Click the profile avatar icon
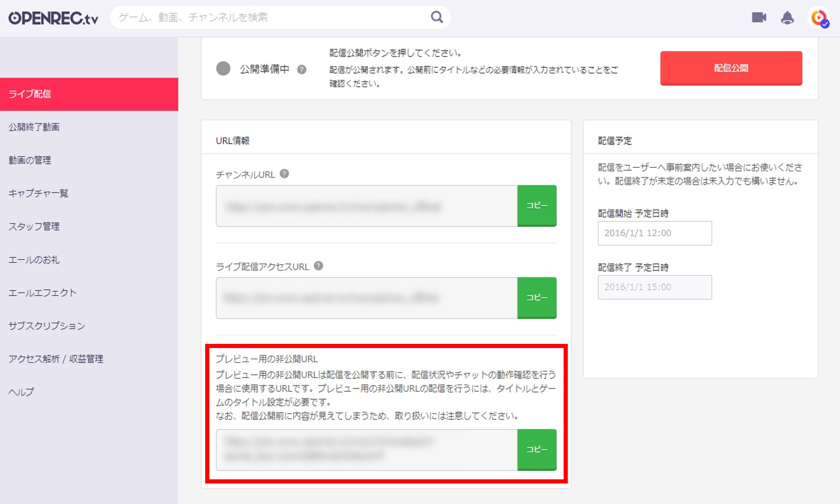 [818, 18]
